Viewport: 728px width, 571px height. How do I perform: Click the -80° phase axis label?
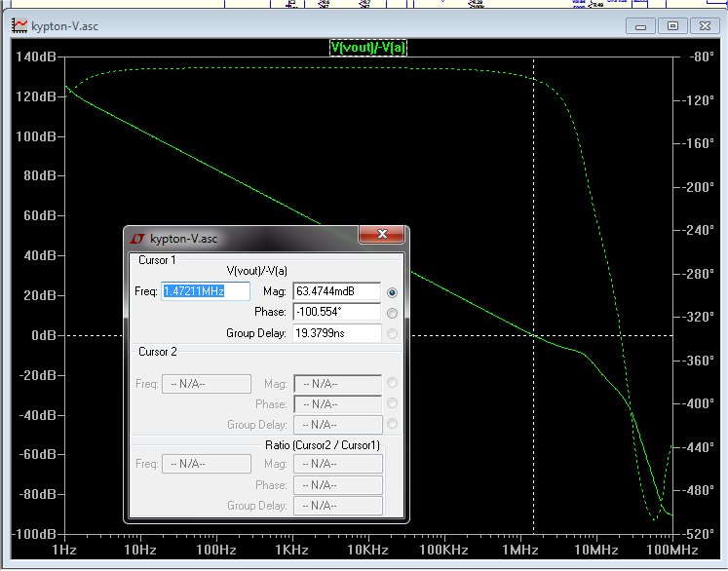pos(702,57)
